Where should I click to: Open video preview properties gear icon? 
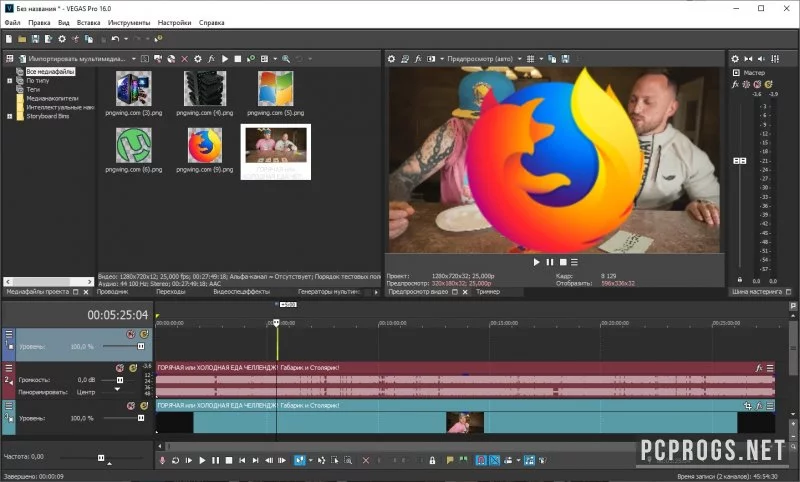[391, 59]
